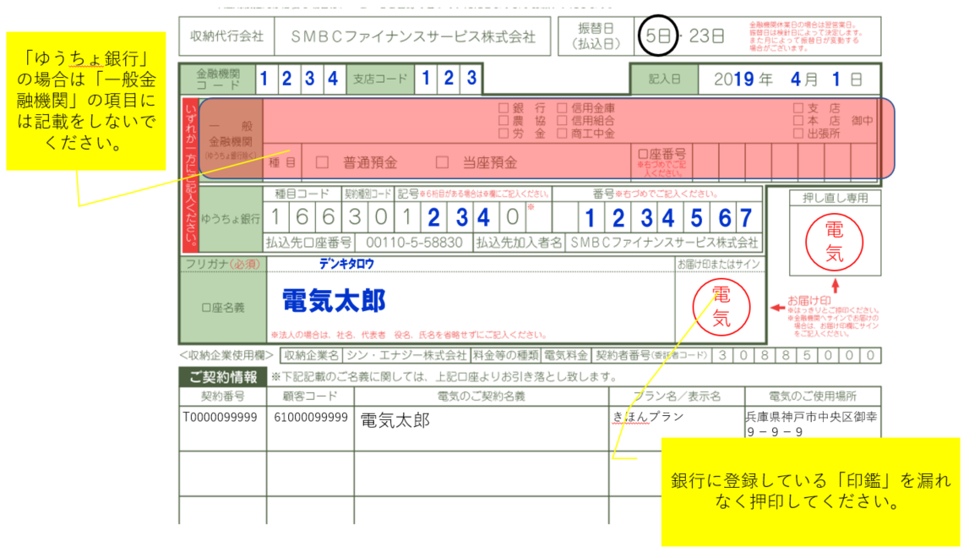980x558 pixels.
Task: Click the 払込先加入者名 label
Action: point(519,243)
